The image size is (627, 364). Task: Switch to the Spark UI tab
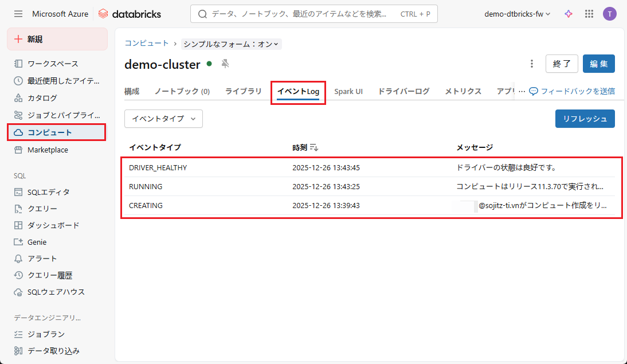point(348,91)
